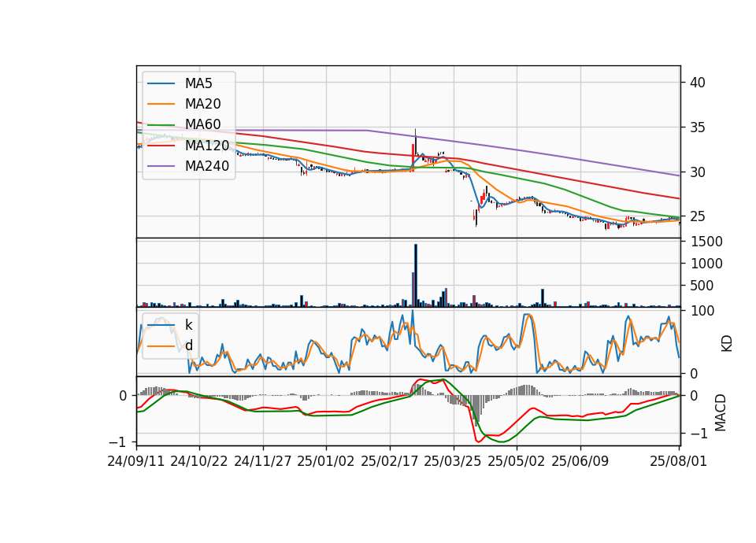This screenshot has width=756, height=543.
Task: Click the 24/11/27 date tick label
Action: coord(263,461)
